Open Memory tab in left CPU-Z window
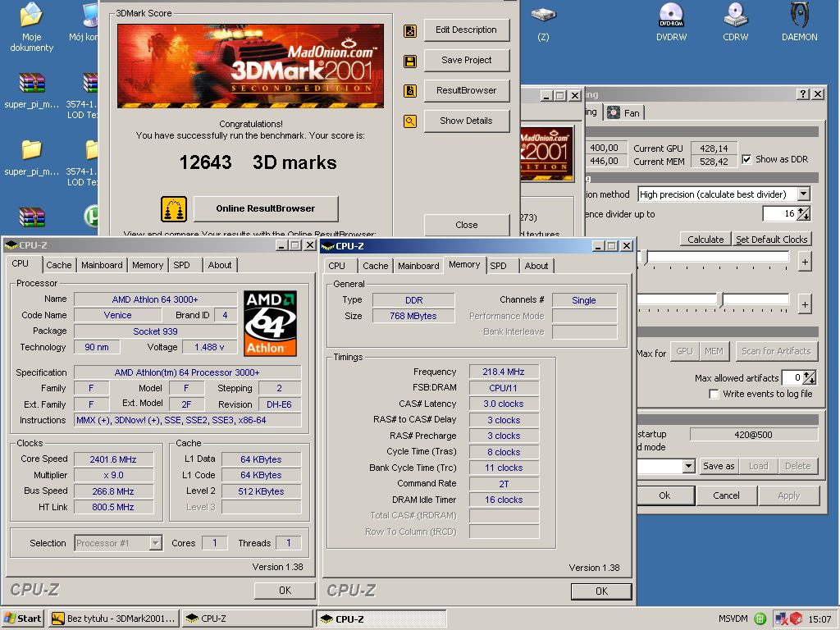The height and width of the screenshot is (630, 840). [148, 265]
